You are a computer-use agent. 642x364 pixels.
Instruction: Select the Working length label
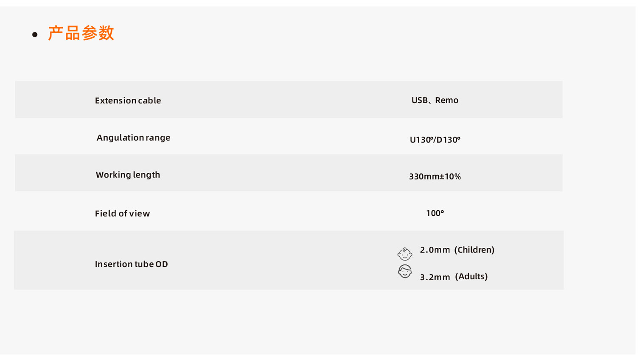(128, 175)
